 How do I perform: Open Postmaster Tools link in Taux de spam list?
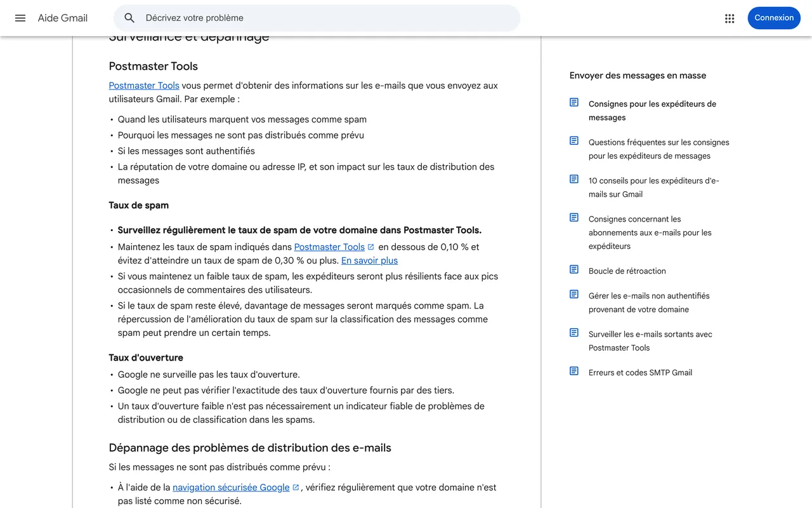[x=329, y=247]
